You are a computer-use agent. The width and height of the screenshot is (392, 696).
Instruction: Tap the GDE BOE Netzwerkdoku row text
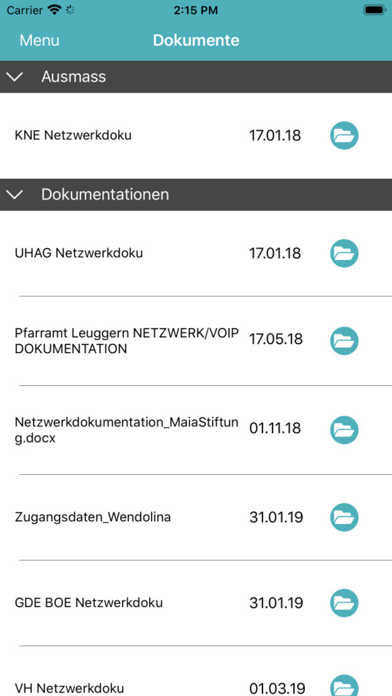click(x=89, y=603)
